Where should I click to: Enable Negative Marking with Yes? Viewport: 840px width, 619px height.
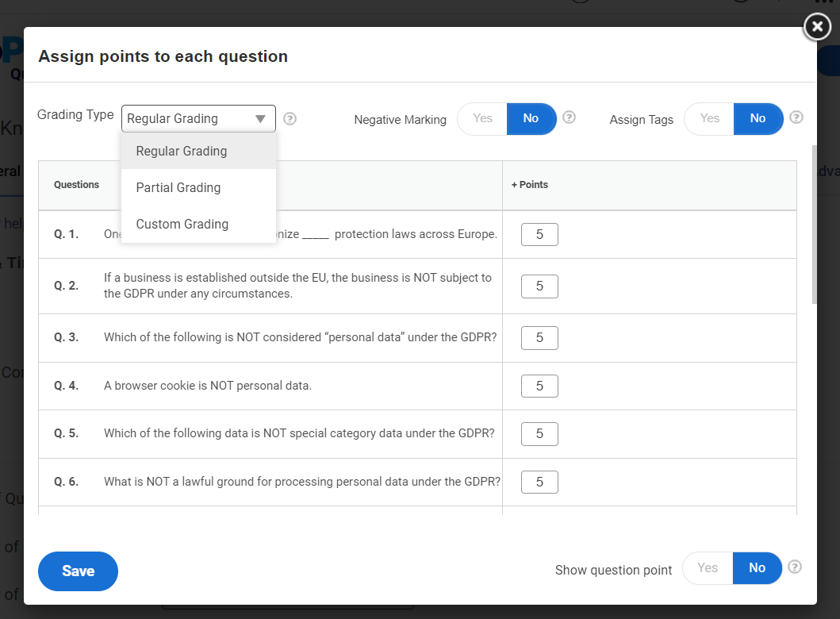482,119
